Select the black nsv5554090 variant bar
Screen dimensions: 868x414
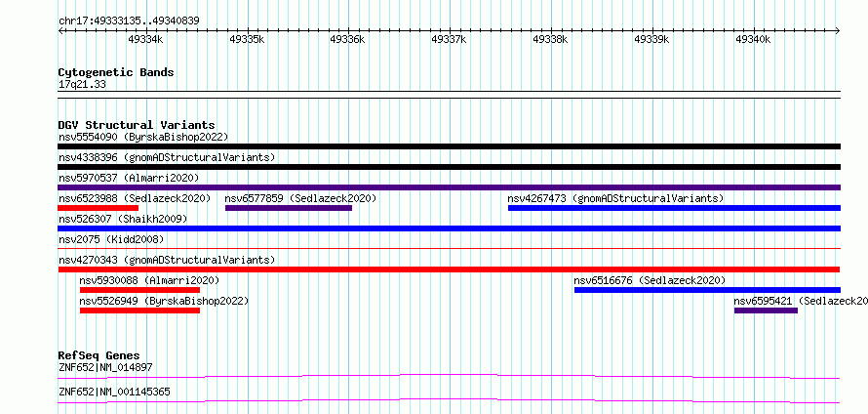[449, 146]
